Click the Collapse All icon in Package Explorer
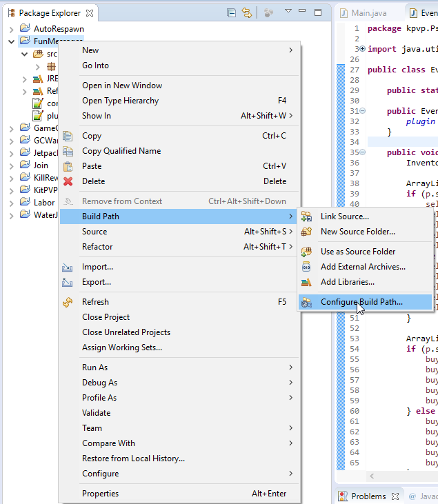The width and height of the screenshot is (438, 504). click(x=231, y=12)
